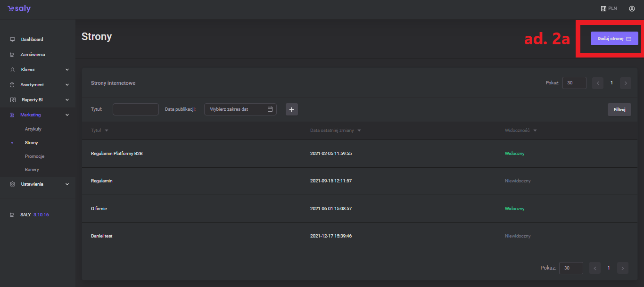Apply filters with Filtruj button
The height and width of the screenshot is (287, 644).
click(x=619, y=109)
